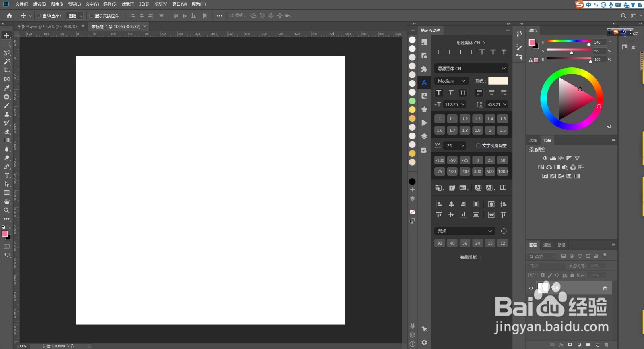Add Brightness/Contrast adjustment sun icon

[545, 158]
